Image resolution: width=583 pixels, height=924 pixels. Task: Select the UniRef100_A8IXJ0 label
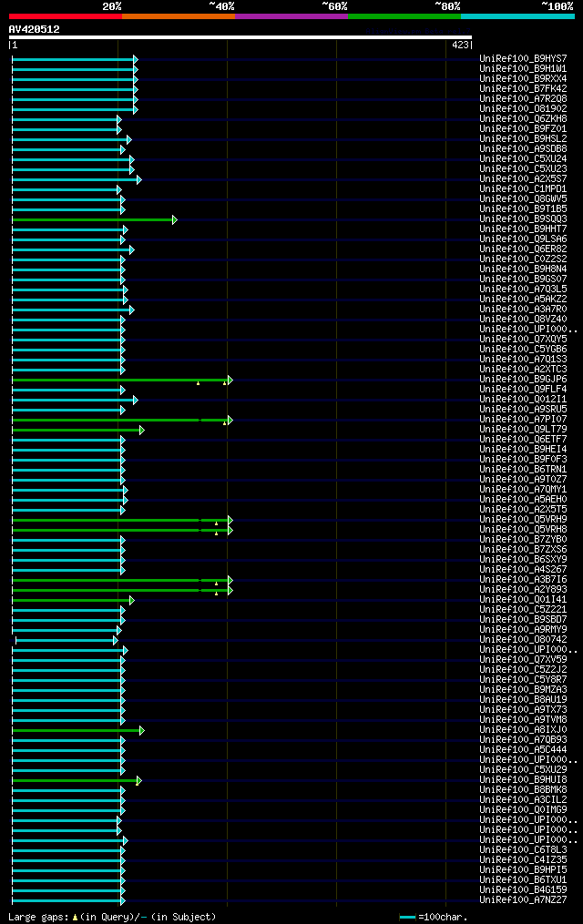click(523, 730)
